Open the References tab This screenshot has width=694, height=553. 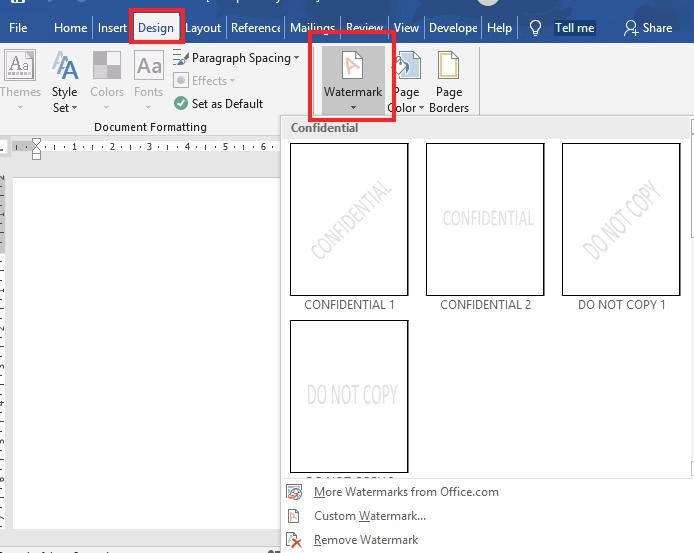tap(255, 27)
